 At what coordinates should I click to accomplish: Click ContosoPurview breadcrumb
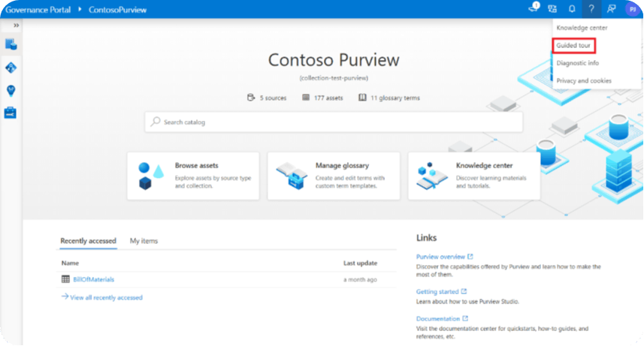pos(117,10)
